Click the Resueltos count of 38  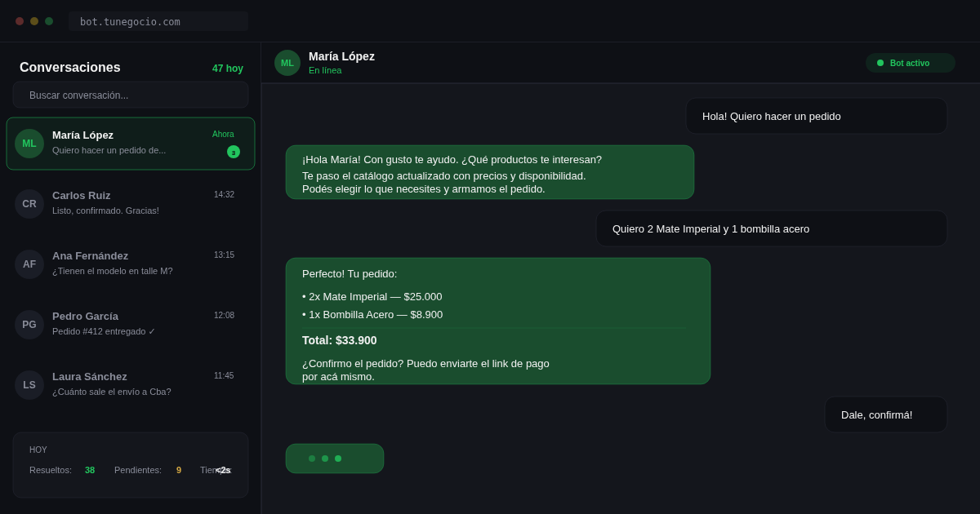coord(89,470)
